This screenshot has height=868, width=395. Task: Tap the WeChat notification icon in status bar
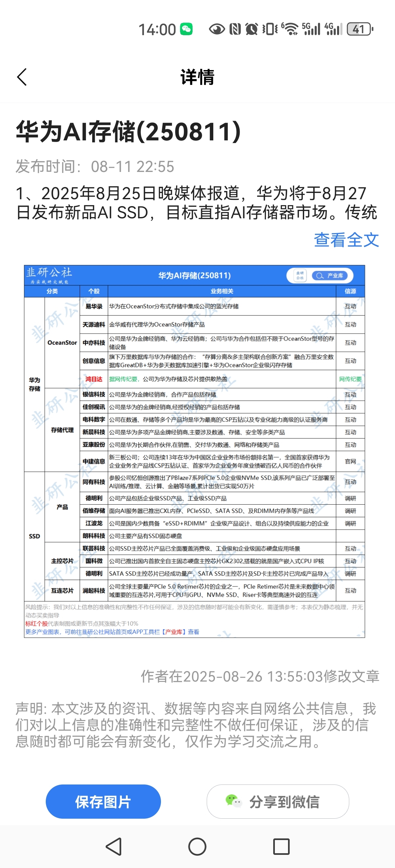click(x=186, y=29)
